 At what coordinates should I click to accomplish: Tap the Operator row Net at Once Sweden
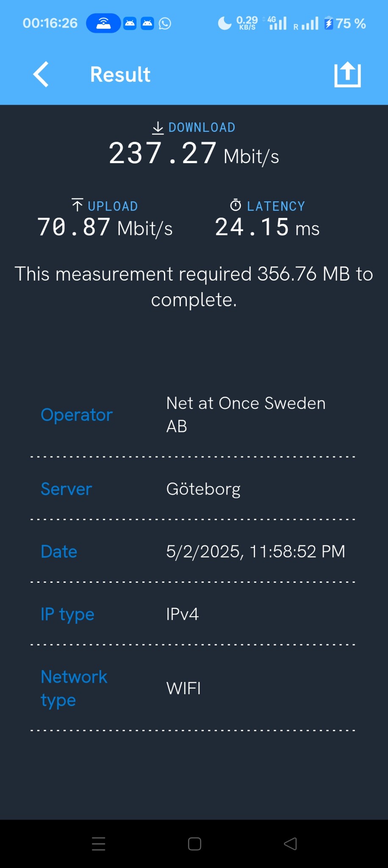coord(194,415)
